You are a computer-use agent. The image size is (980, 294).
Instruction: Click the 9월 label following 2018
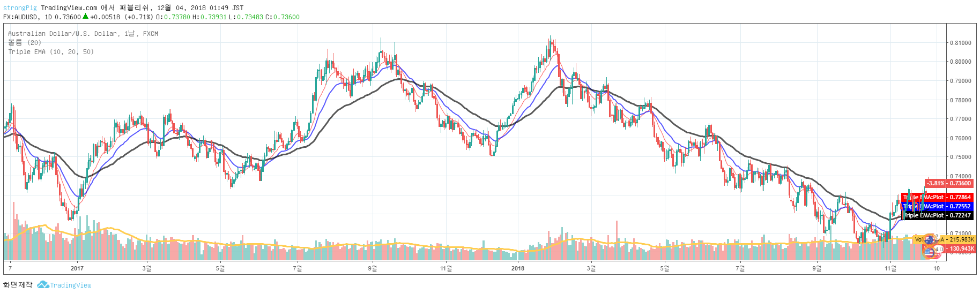pos(816,268)
